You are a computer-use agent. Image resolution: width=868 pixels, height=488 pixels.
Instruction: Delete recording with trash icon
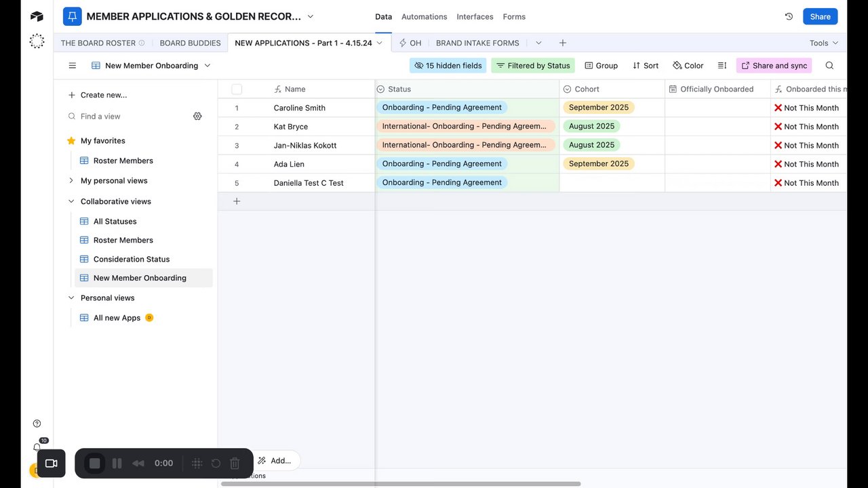click(x=235, y=464)
